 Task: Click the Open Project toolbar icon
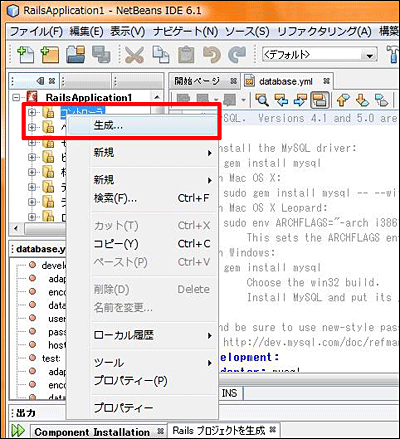click(75, 54)
